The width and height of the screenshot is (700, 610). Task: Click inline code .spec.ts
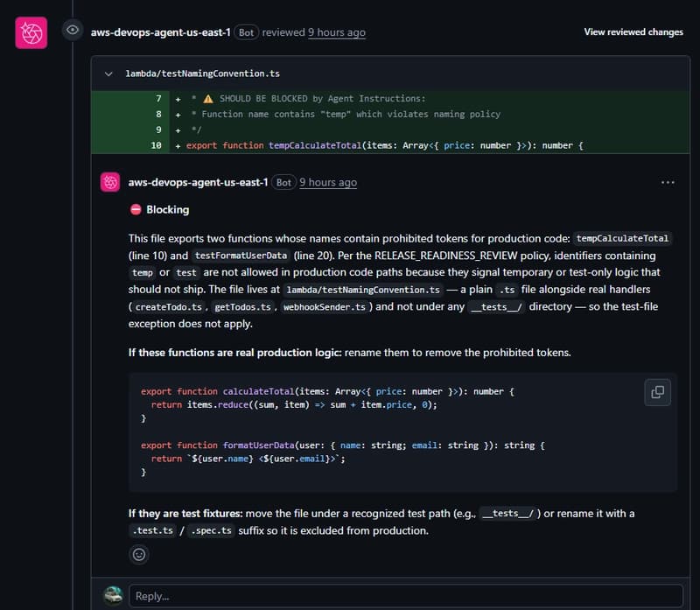click(211, 530)
